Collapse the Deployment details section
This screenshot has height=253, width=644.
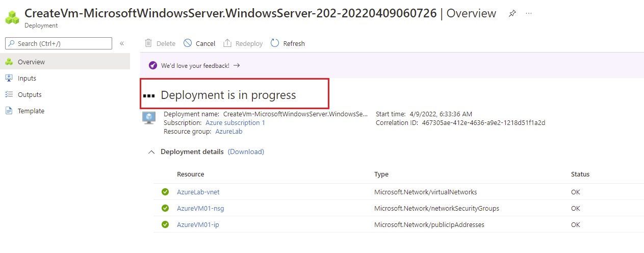pos(151,151)
